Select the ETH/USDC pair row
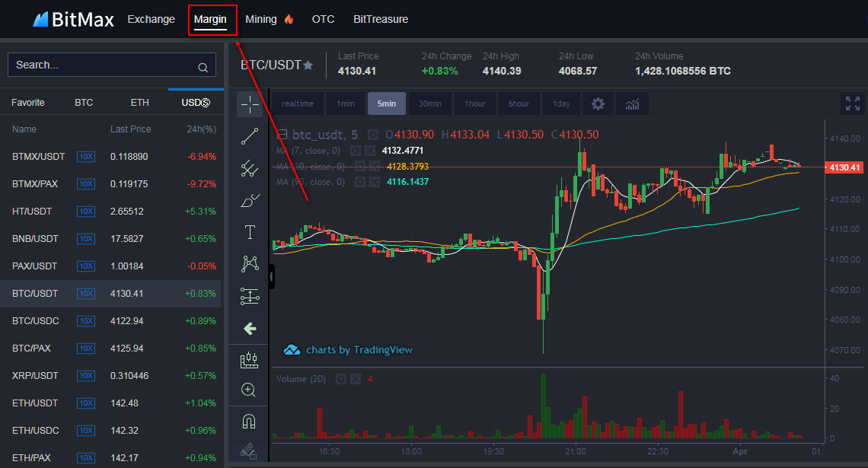Screen dimensions: 868x468 (x=110, y=431)
